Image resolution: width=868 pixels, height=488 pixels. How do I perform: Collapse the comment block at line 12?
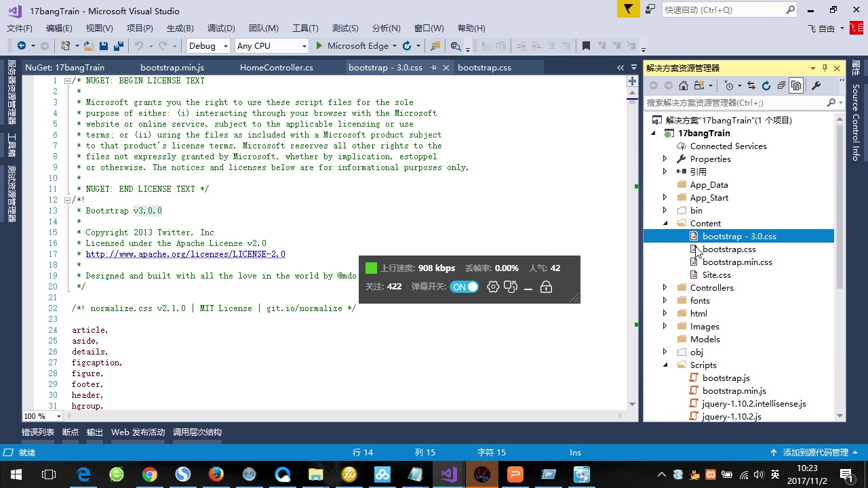point(67,200)
